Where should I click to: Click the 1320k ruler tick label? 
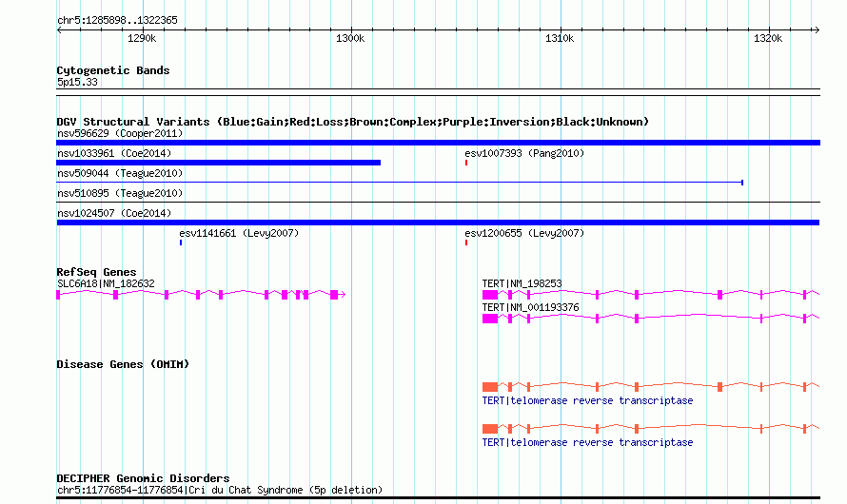click(768, 38)
